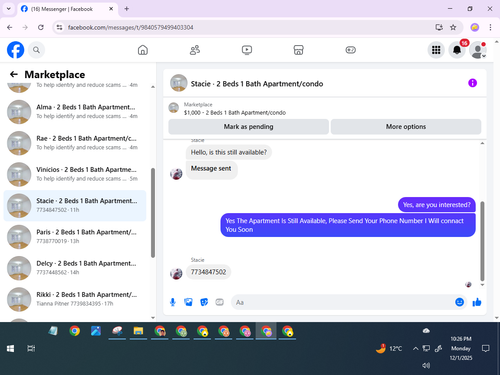Reload the page in Chrome
This screenshot has height=375, width=500.
click(x=41, y=27)
